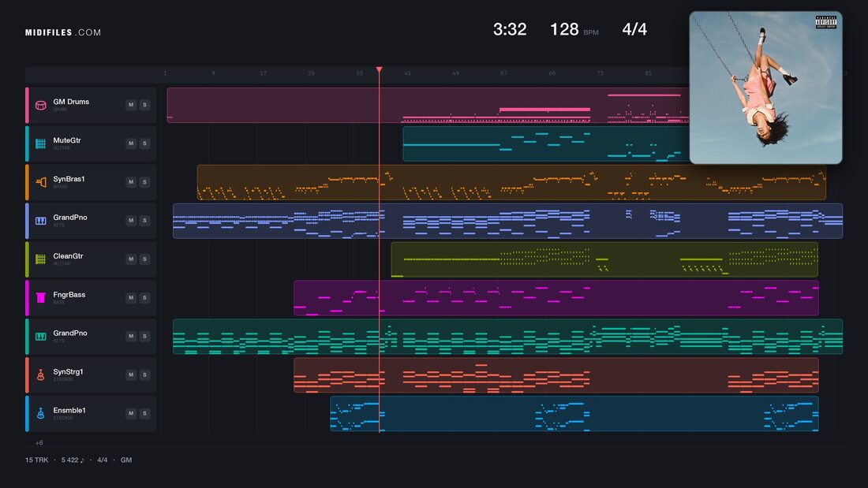Mute the FngrBass track

click(131, 298)
